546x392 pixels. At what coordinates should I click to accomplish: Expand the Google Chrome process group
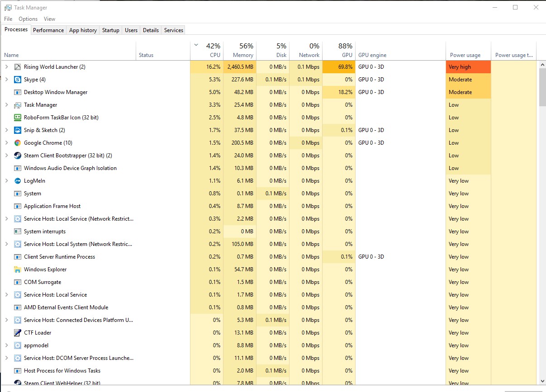(x=6, y=143)
